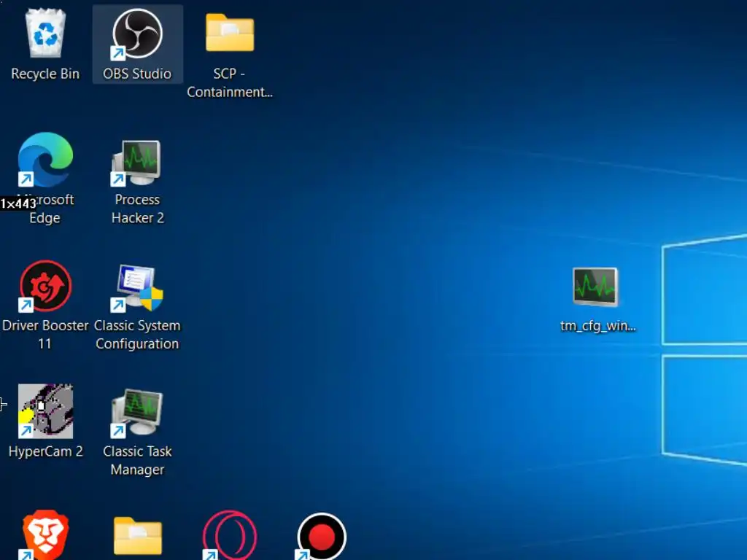Open the Recycle Bin icon

pos(45,34)
